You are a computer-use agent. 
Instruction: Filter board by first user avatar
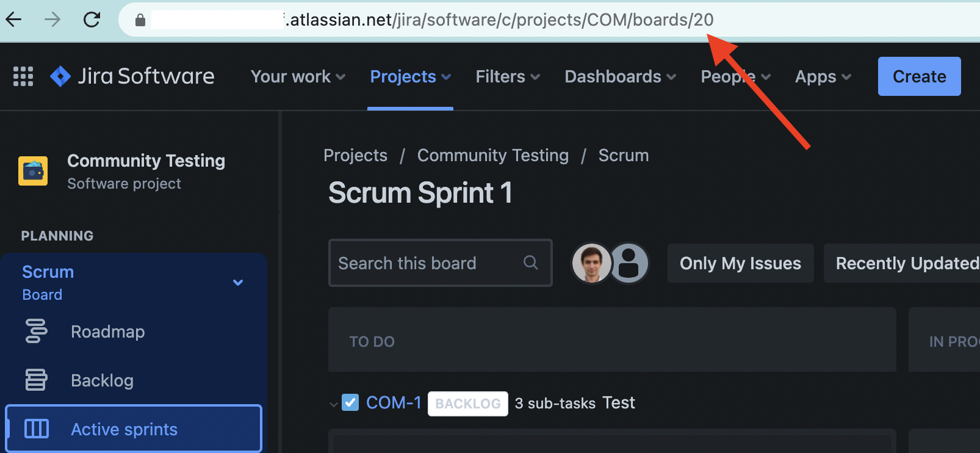[x=590, y=263]
